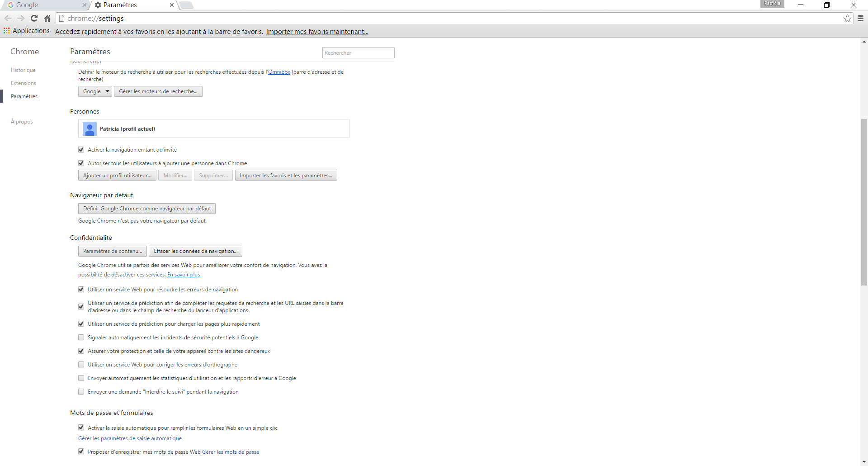The image size is (868, 466).
Task: Open the home page icon
Action: [47, 19]
